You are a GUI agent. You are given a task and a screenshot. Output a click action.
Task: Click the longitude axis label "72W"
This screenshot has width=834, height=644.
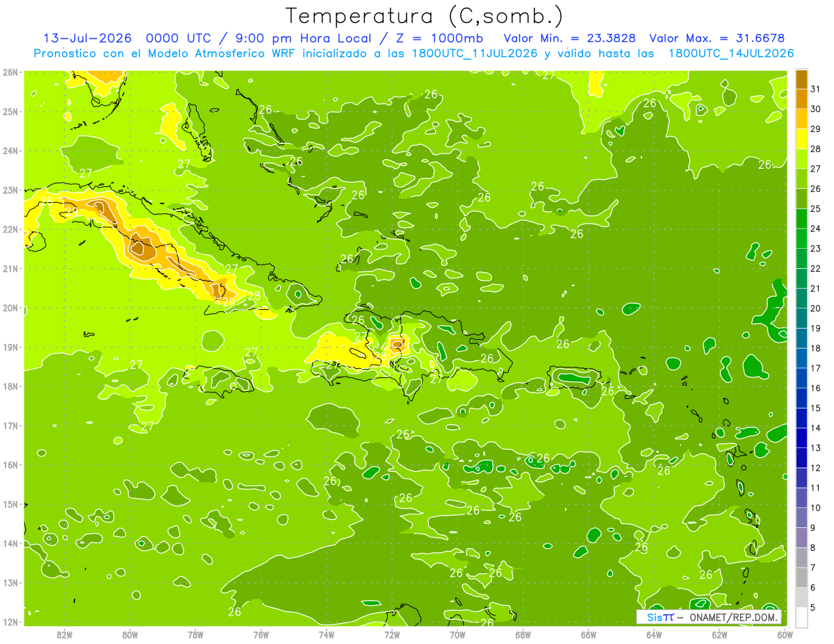point(392,634)
